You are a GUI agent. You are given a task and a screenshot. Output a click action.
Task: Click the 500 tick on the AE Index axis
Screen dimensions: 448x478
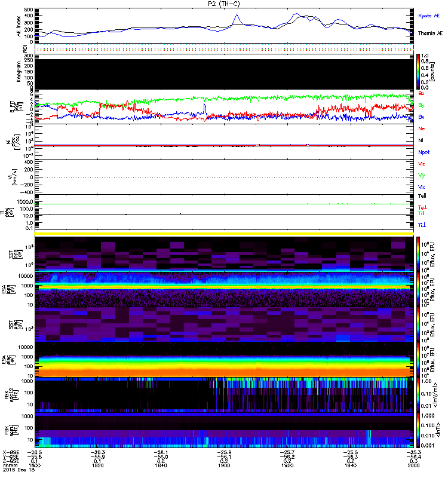click(29, 10)
